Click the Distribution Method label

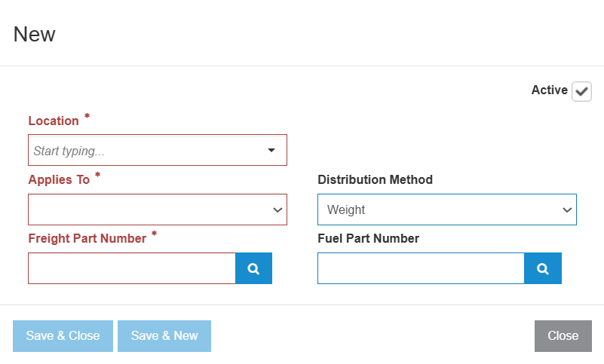(376, 180)
